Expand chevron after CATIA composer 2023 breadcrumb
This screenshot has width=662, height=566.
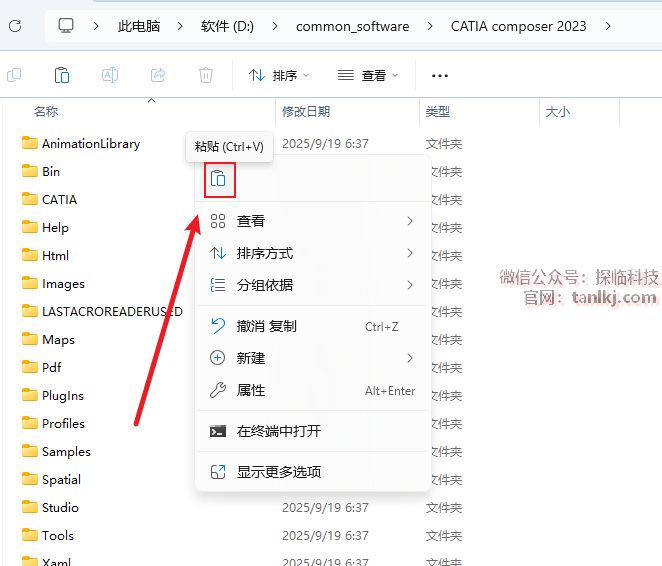click(x=608, y=26)
